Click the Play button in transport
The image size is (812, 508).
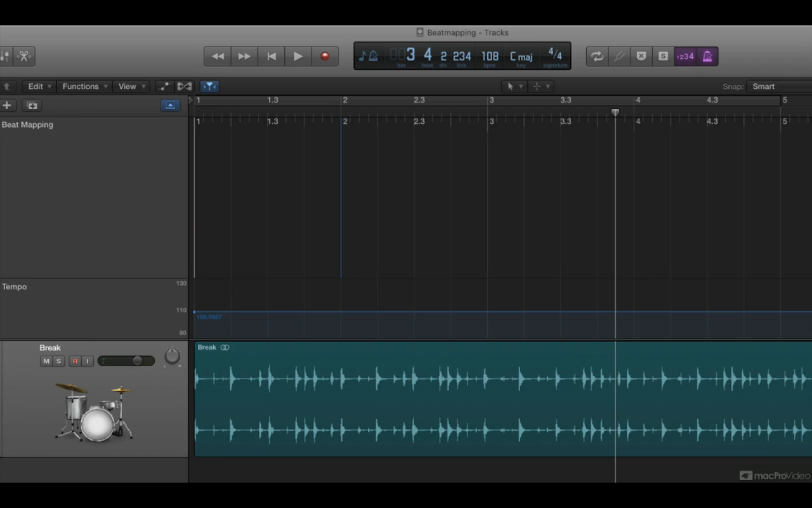pyautogui.click(x=298, y=57)
